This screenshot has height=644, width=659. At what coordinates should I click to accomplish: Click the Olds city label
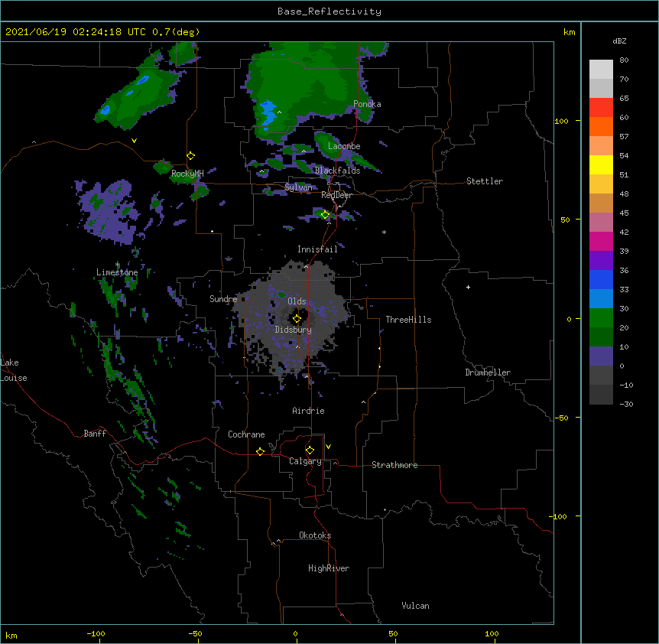pyautogui.click(x=297, y=301)
